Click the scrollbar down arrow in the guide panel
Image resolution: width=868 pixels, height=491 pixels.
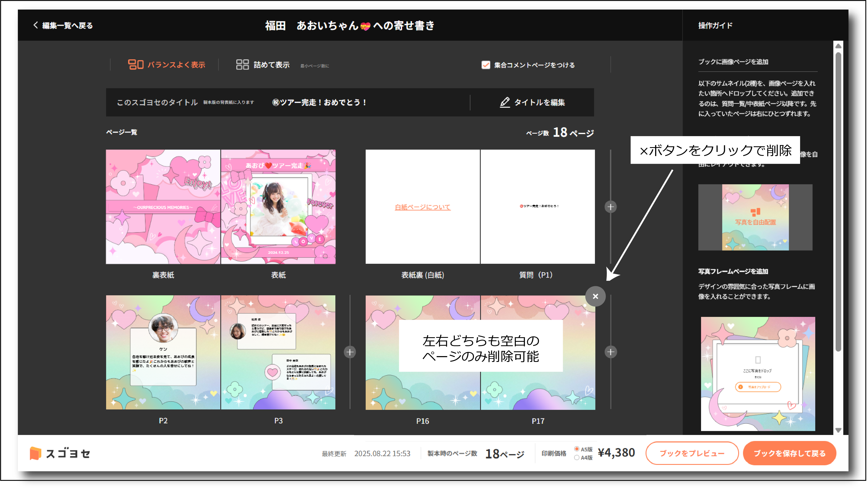point(839,431)
